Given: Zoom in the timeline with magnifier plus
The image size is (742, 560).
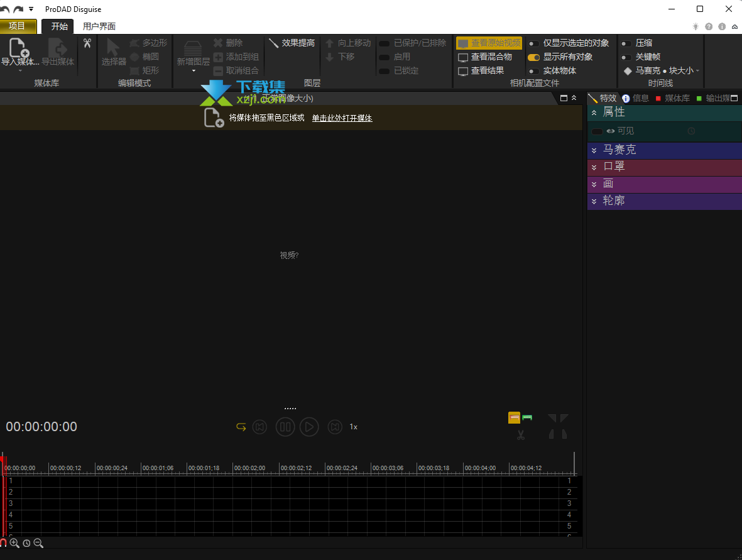Looking at the screenshot, I should click(x=14, y=544).
